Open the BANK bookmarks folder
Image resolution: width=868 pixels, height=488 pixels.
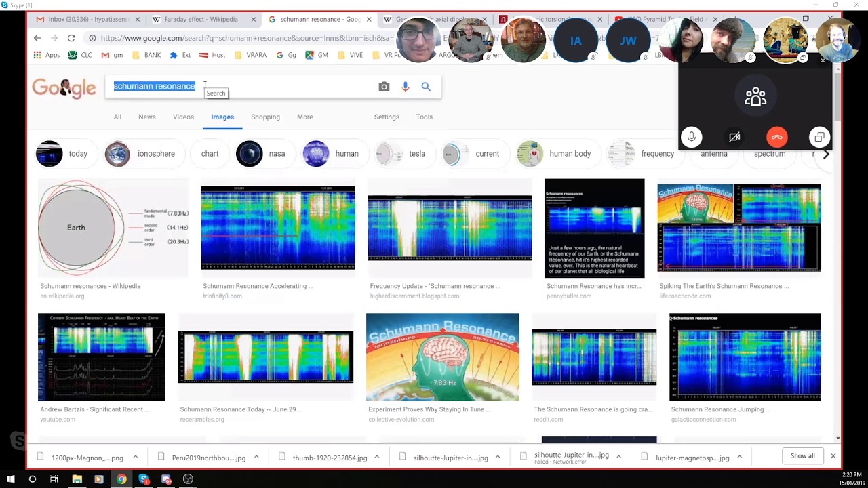click(x=146, y=55)
